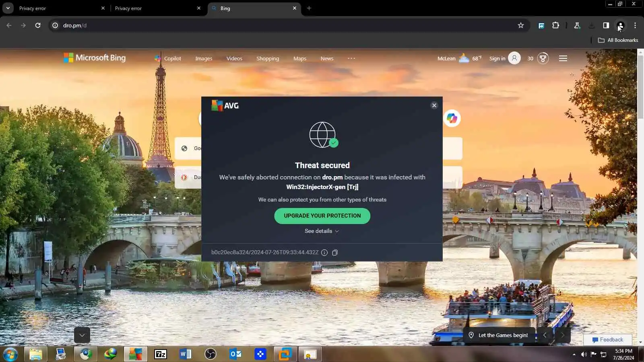Open the Windows Start button
The image size is (644, 362).
[10, 354]
